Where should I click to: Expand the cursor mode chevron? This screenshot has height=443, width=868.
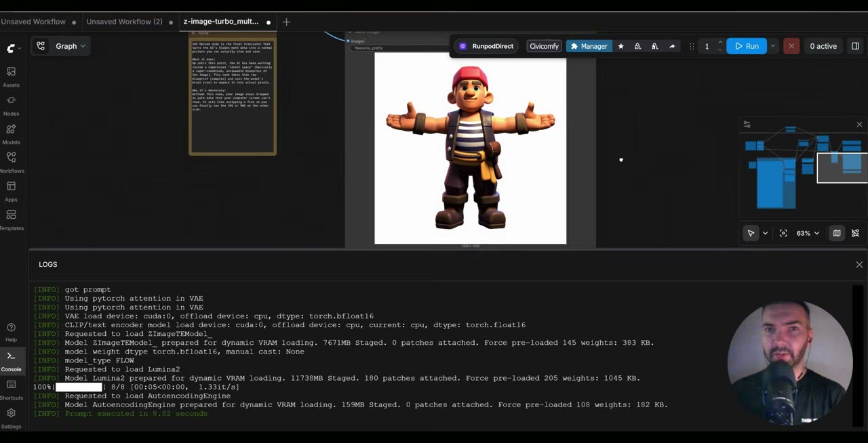pyautogui.click(x=765, y=233)
